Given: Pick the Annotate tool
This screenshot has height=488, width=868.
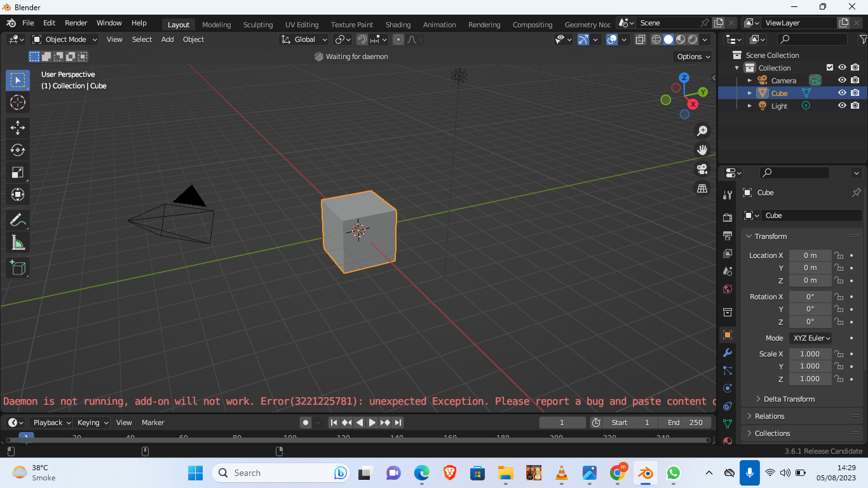Looking at the screenshot, I should 17,220.
